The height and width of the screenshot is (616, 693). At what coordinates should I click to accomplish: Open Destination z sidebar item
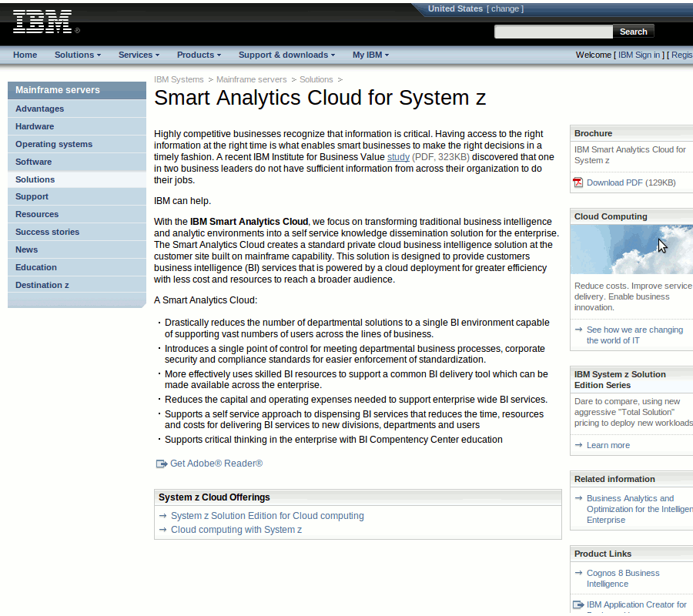(x=77, y=285)
